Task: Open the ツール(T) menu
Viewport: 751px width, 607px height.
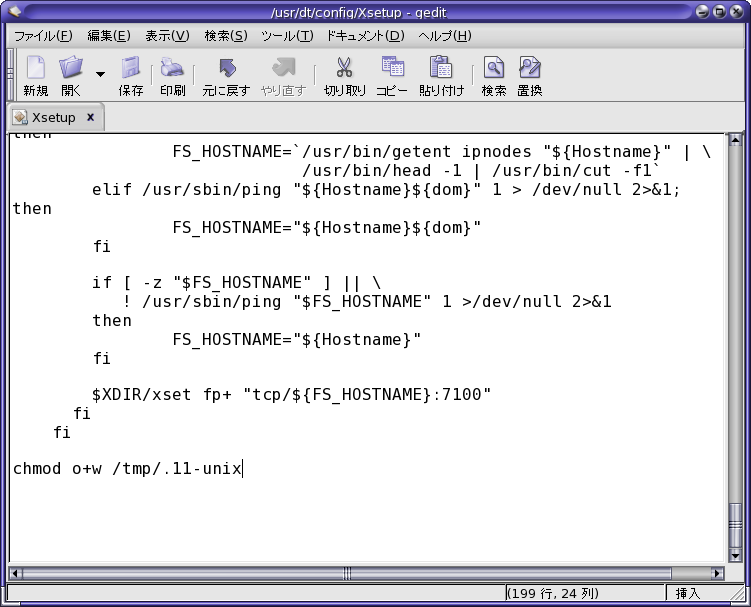Action: point(287,36)
